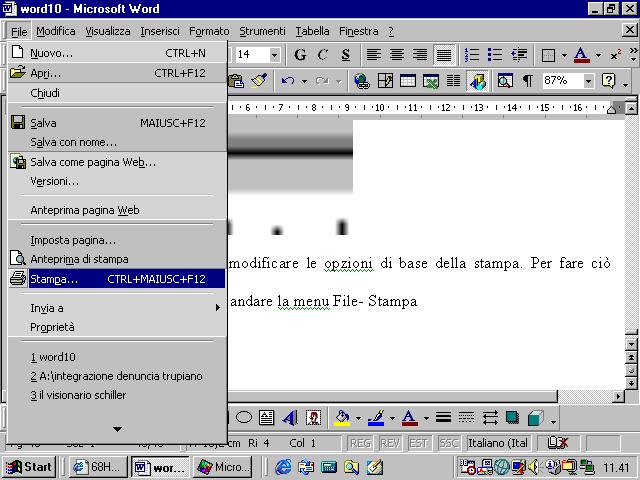Insert a hyperlink with globe icon
Screen dimensions: 640x480
(362, 81)
